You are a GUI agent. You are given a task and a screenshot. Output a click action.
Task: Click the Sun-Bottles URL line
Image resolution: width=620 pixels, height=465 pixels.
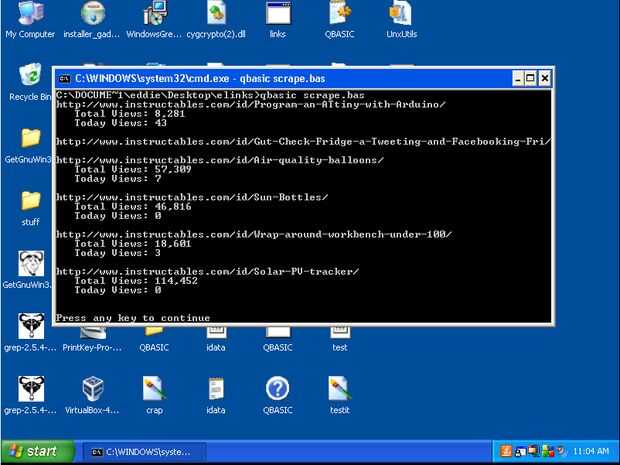(x=192, y=197)
